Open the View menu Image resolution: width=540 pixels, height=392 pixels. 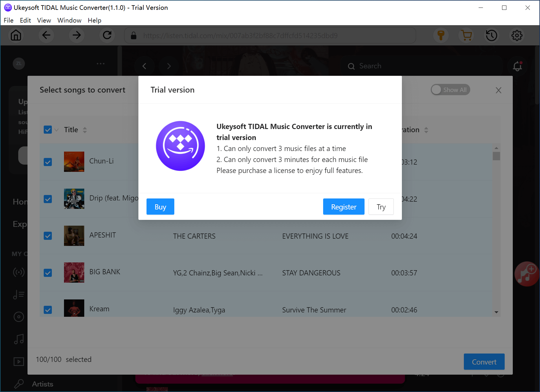[44, 20]
